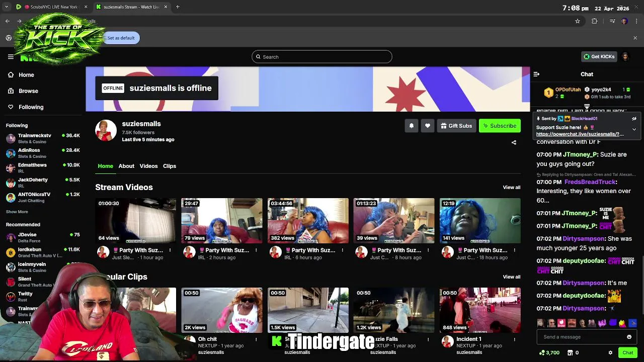Click the Home sidebar icon link

click(x=21, y=75)
